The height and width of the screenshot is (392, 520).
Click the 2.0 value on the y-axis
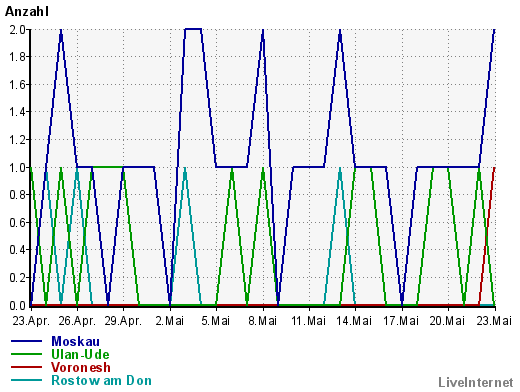point(18,30)
